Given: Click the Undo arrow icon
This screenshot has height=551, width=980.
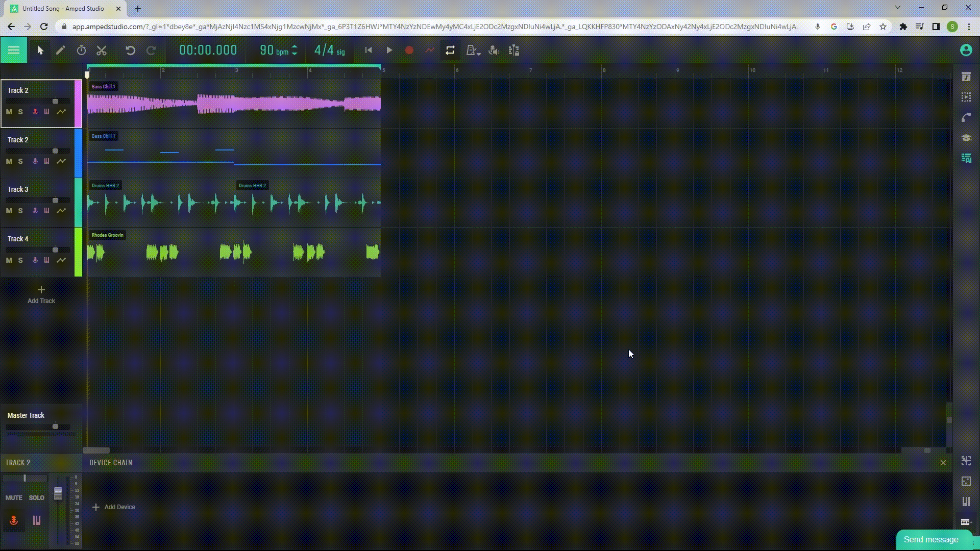Looking at the screenshot, I should 131,50.
